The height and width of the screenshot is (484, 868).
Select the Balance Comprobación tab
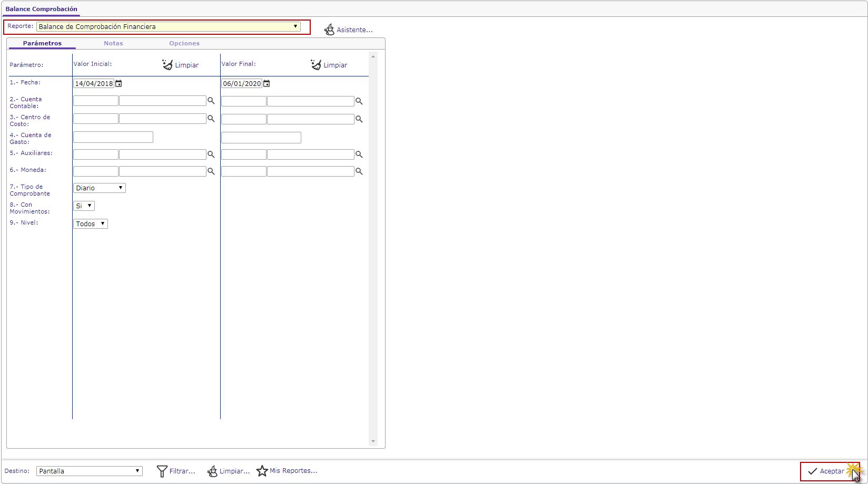[42, 9]
